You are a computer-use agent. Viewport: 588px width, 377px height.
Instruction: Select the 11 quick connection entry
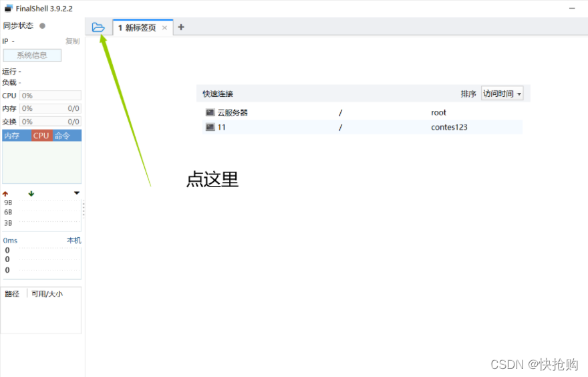[362, 127]
